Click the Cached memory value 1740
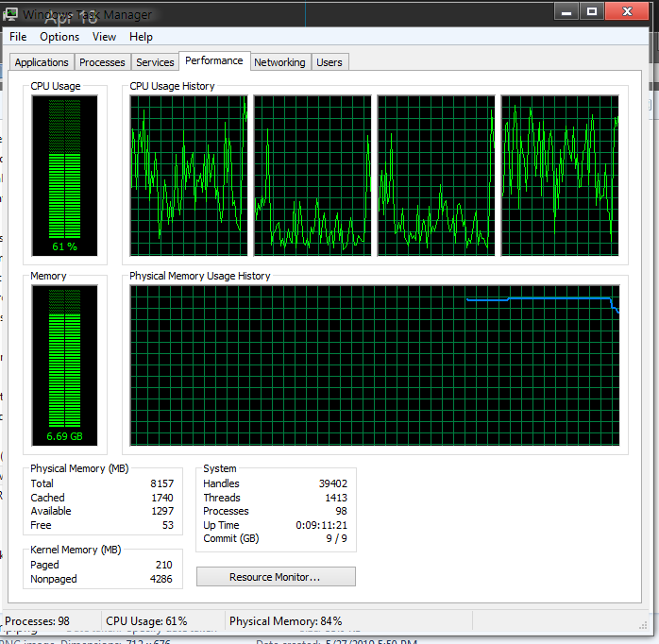Viewport: 659px width, 644px height. (162, 498)
